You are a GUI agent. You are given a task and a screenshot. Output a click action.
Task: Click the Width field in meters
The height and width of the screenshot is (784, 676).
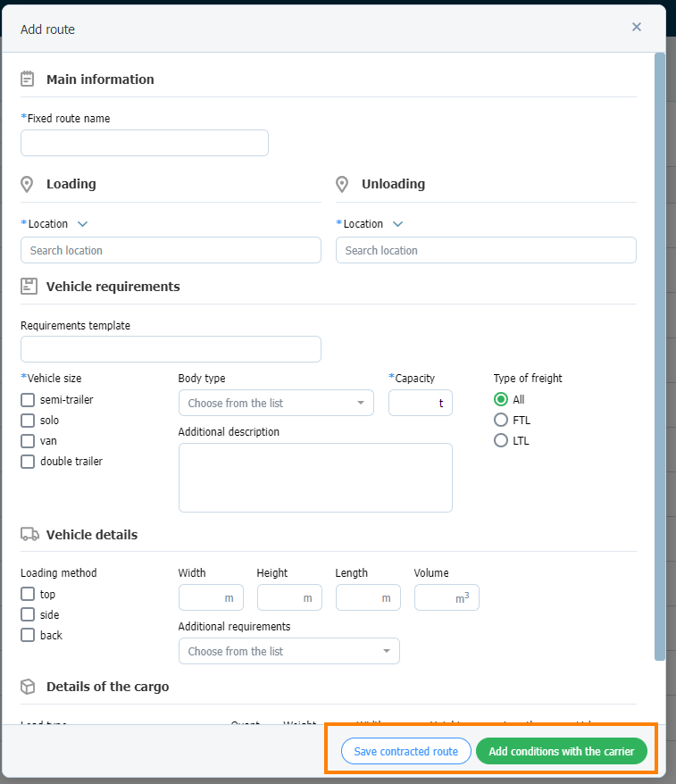click(211, 597)
